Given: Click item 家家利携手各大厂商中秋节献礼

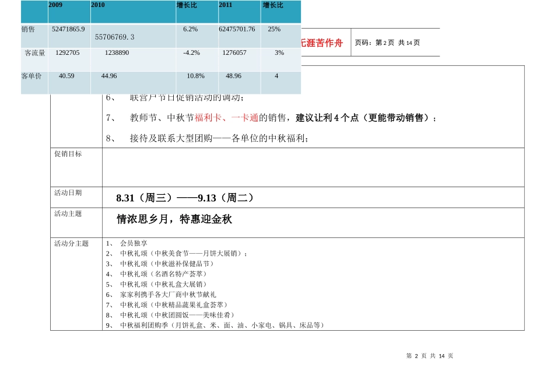Looking at the screenshot, I should (x=168, y=295).
